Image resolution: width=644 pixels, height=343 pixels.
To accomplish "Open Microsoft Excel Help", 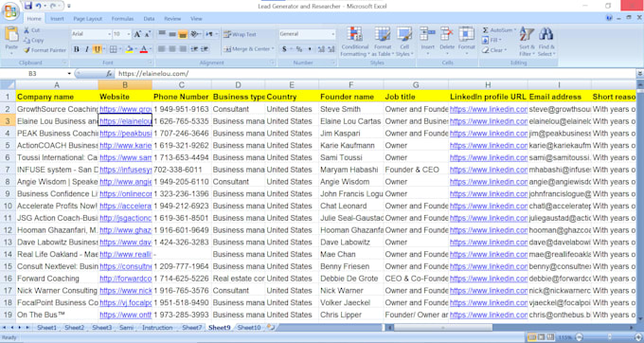I will pos(609,18).
